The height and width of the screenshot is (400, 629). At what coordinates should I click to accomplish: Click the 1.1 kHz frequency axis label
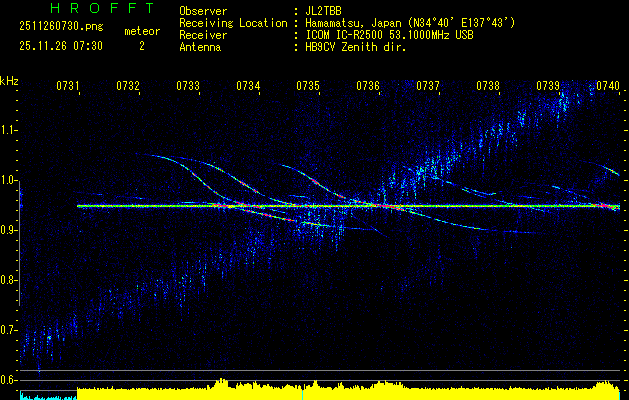coord(9,130)
